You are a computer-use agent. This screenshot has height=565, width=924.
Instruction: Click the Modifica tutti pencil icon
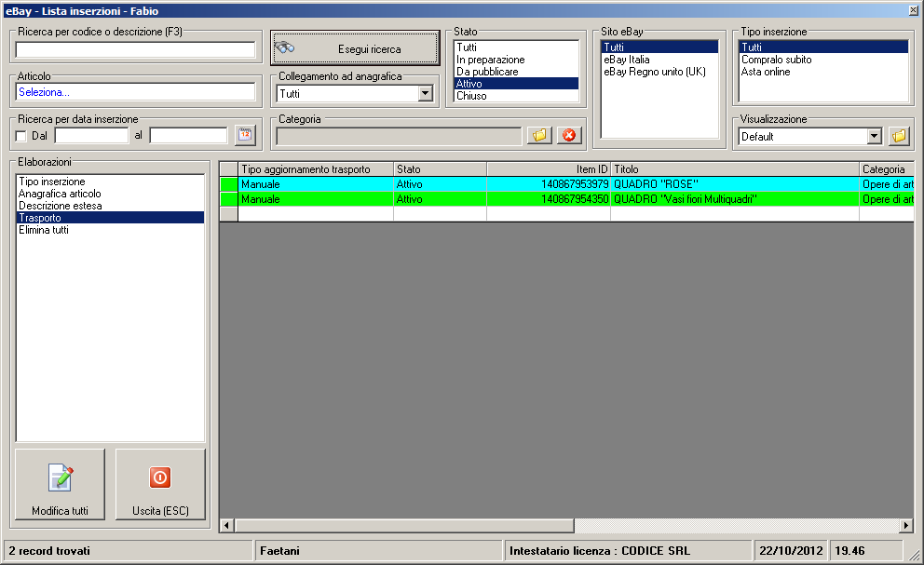click(x=61, y=478)
